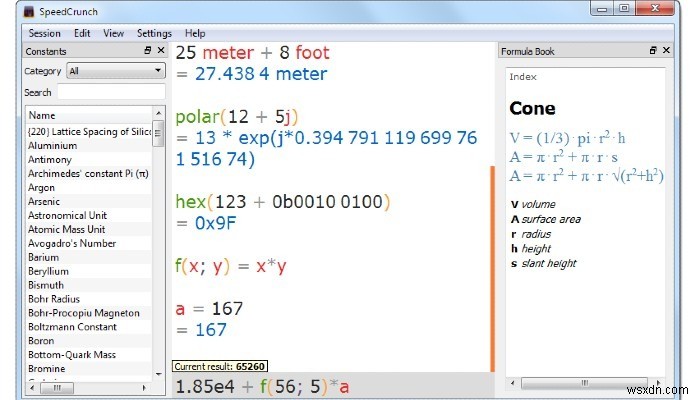The image size is (700, 400).
Task: Open the Session menu
Action: [44, 33]
